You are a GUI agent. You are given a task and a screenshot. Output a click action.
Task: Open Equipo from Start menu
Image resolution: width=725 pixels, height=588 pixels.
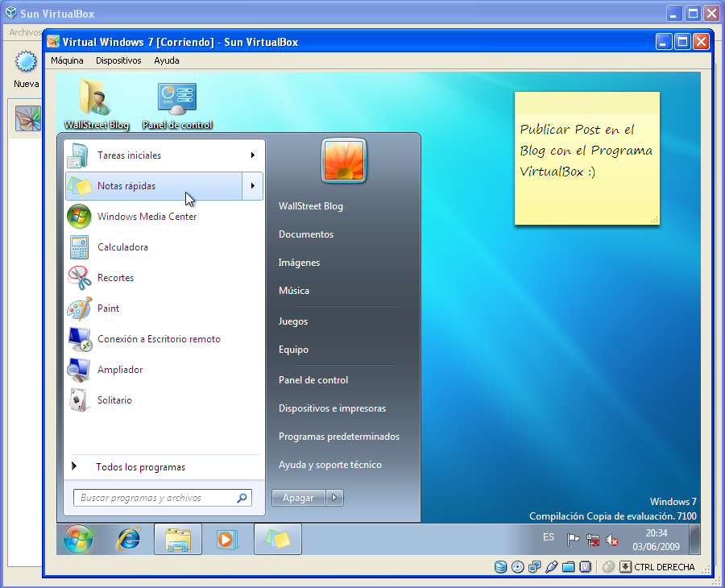[293, 350]
